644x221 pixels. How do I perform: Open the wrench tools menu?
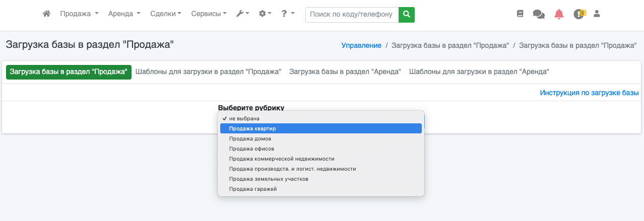click(242, 14)
